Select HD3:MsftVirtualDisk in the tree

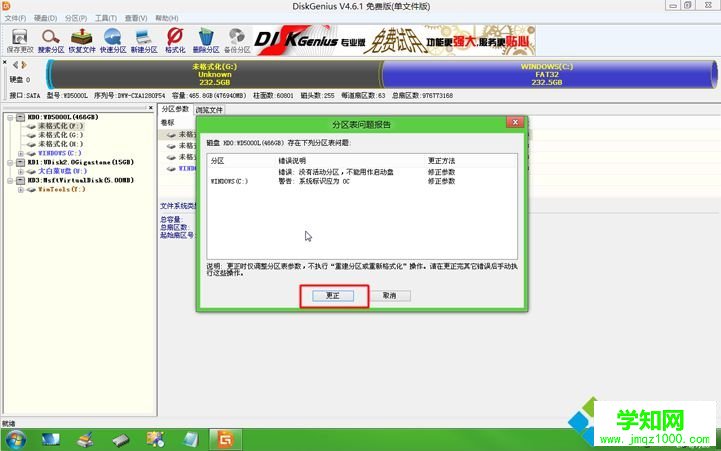pos(80,180)
